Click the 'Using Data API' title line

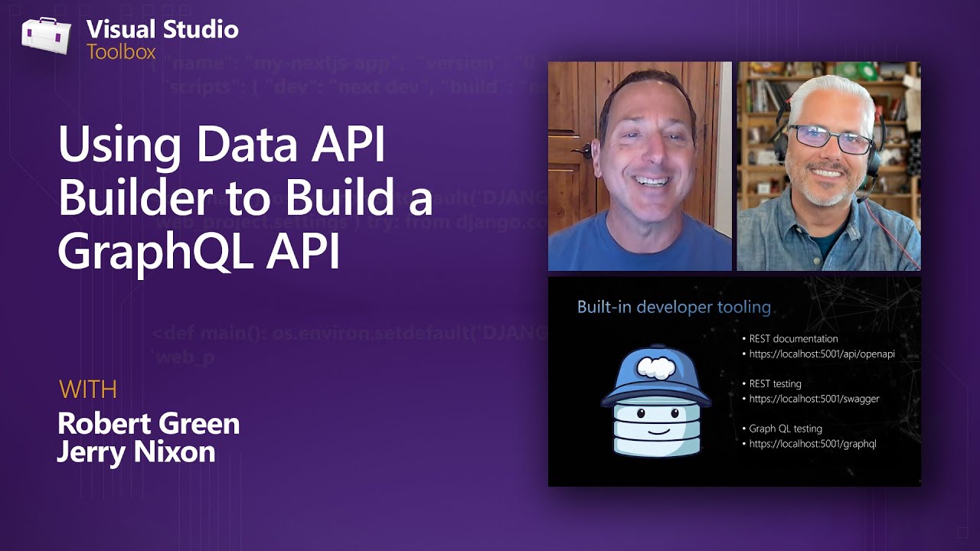[221, 145]
